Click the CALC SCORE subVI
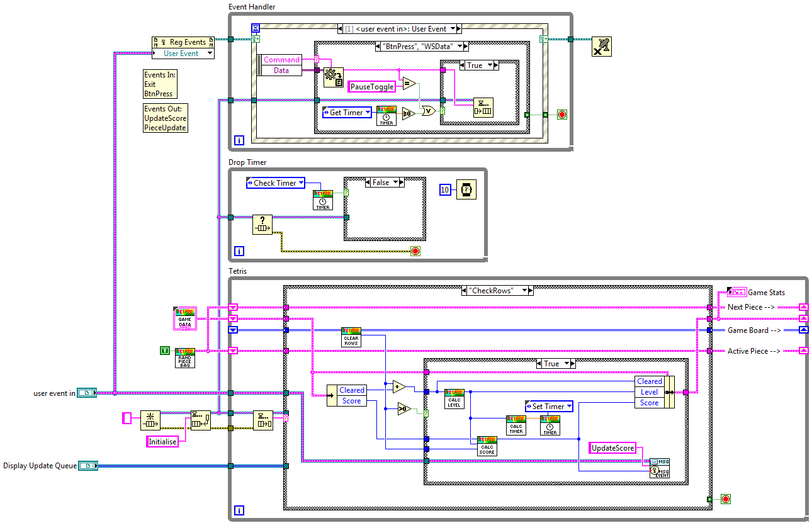812x523 pixels. click(x=487, y=446)
